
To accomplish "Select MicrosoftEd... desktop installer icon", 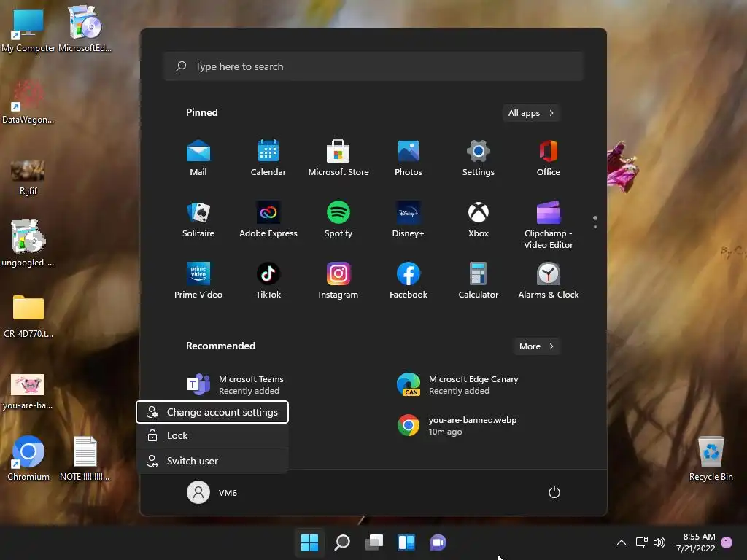I will 85,29.
